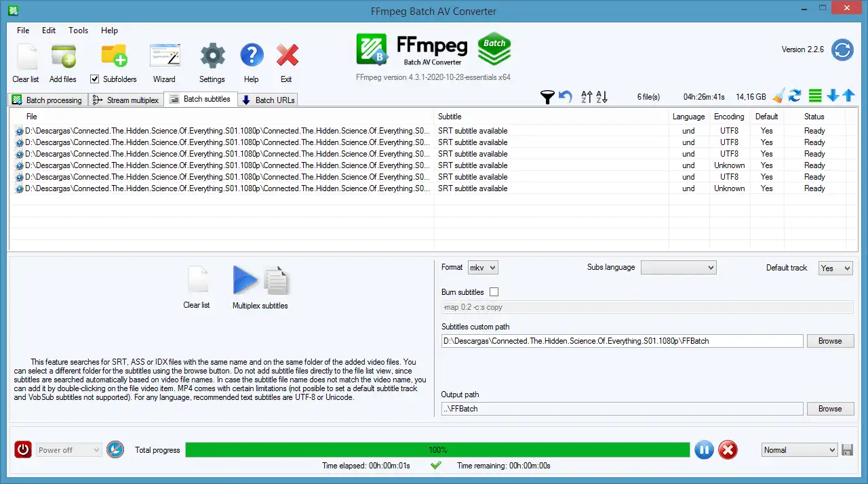Switch to Batch processing tab
868x484 pixels.
point(47,100)
